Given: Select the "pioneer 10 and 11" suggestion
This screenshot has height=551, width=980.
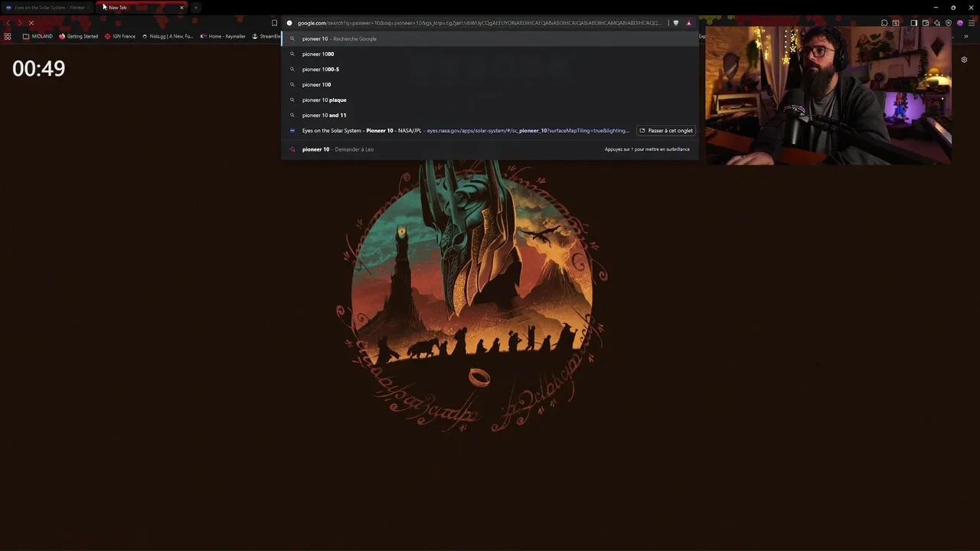Looking at the screenshot, I should [490, 115].
